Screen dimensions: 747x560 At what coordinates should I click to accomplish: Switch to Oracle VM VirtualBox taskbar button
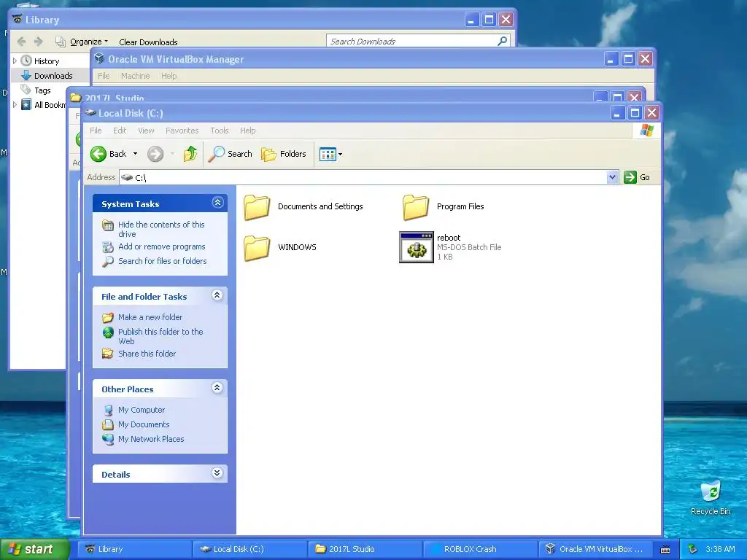[595, 549]
